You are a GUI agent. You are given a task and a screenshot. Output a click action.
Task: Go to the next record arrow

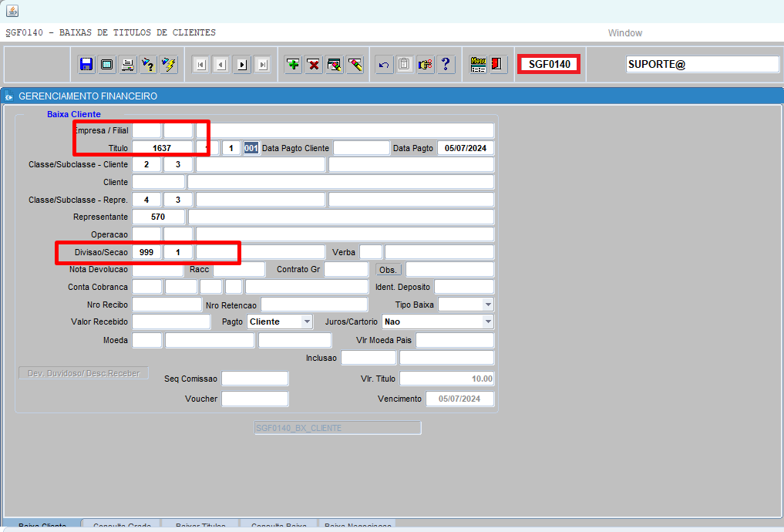pyautogui.click(x=242, y=65)
